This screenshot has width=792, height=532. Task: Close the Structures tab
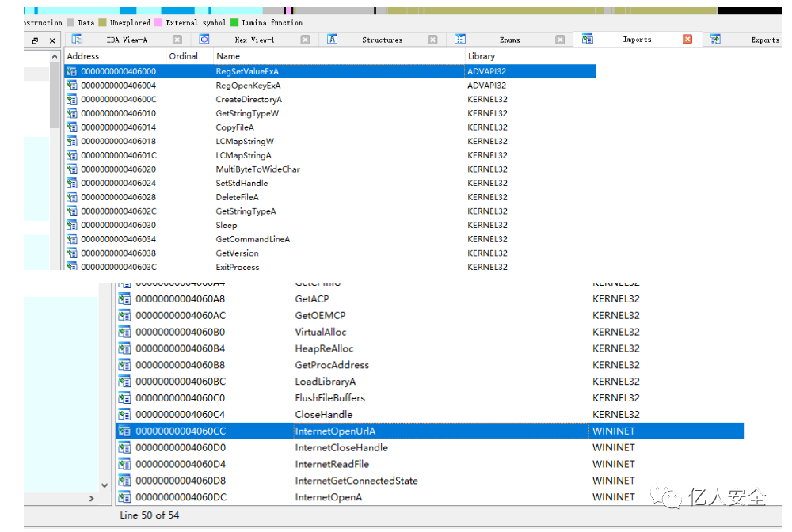click(433, 40)
